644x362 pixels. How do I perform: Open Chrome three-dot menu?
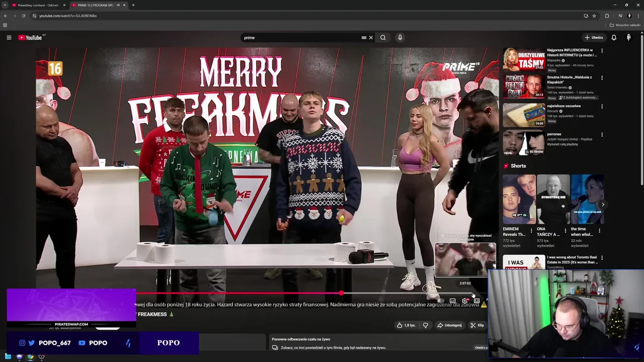pyautogui.click(x=638, y=16)
